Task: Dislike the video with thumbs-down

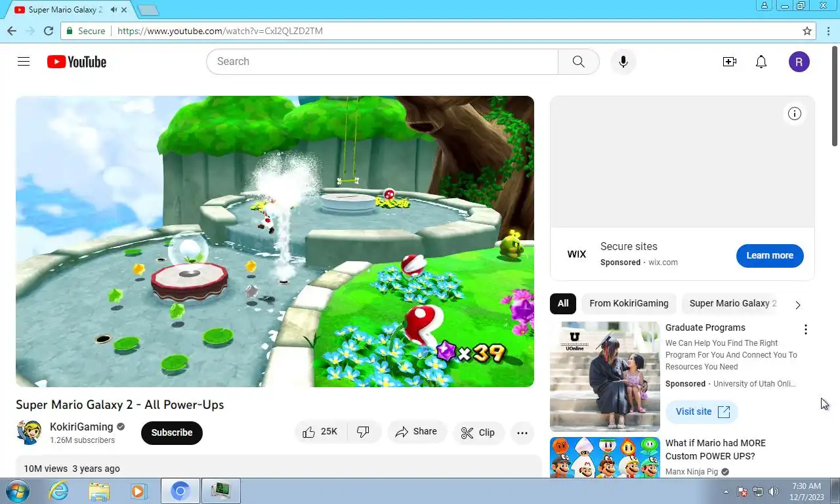Action: click(364, 432)
